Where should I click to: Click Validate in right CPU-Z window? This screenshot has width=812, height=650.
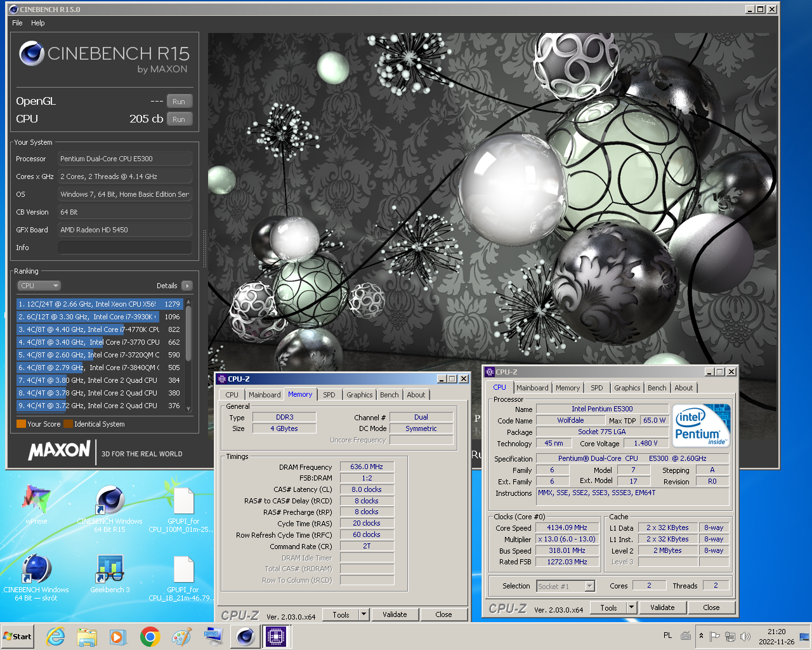point(662,607)
